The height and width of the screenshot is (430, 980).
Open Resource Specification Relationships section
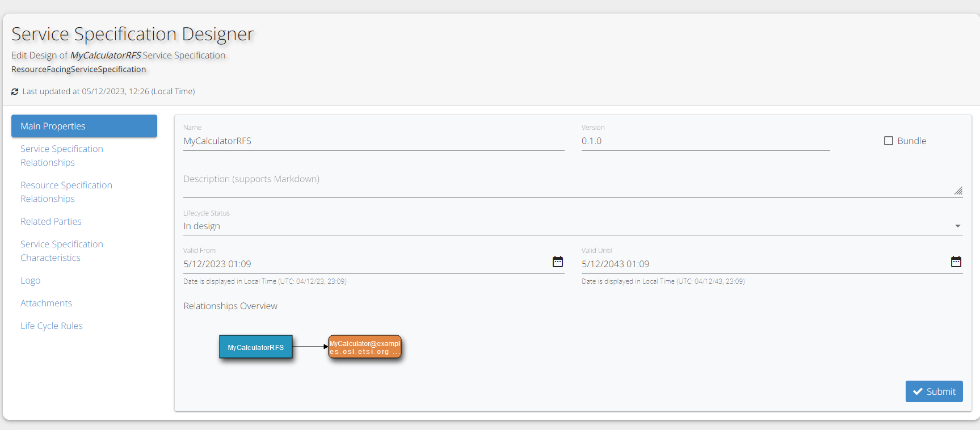click(x=66, y=192)
